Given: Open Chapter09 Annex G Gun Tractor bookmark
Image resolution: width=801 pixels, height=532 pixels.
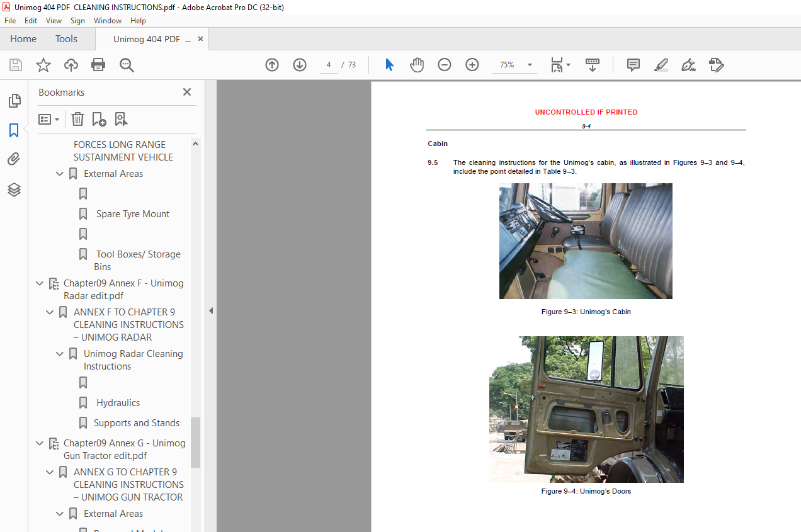Looking at the screenshot, I should [125, 450].
